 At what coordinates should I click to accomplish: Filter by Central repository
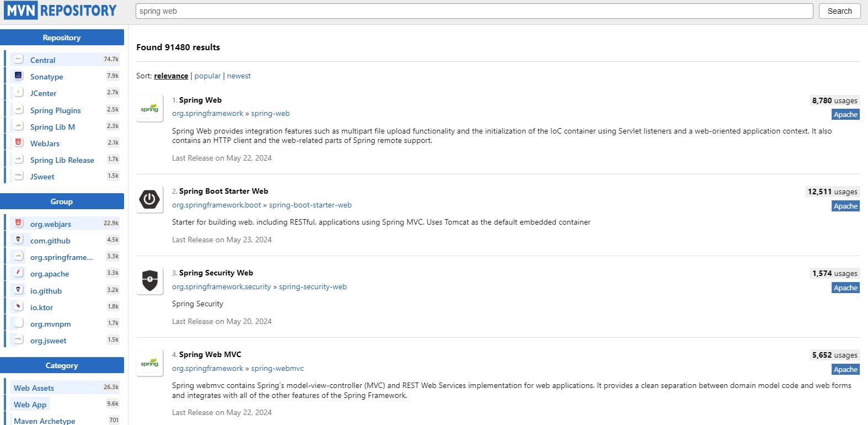click(x=42, y=60)
